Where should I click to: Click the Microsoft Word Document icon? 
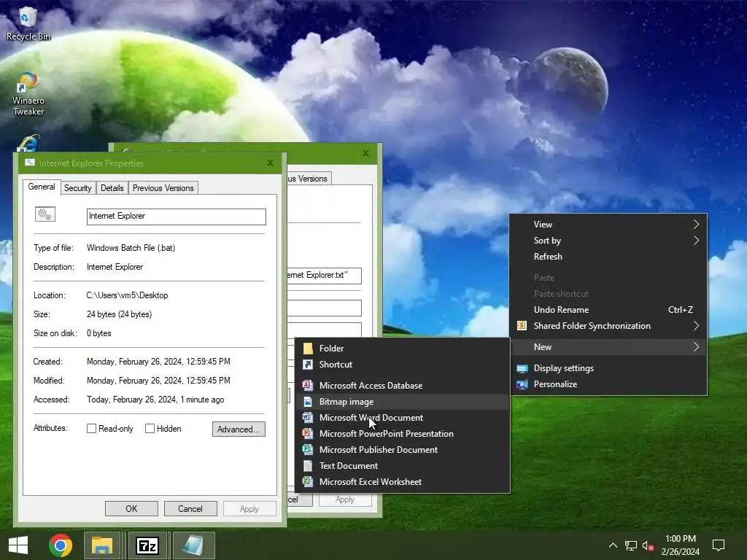(308, 418)
